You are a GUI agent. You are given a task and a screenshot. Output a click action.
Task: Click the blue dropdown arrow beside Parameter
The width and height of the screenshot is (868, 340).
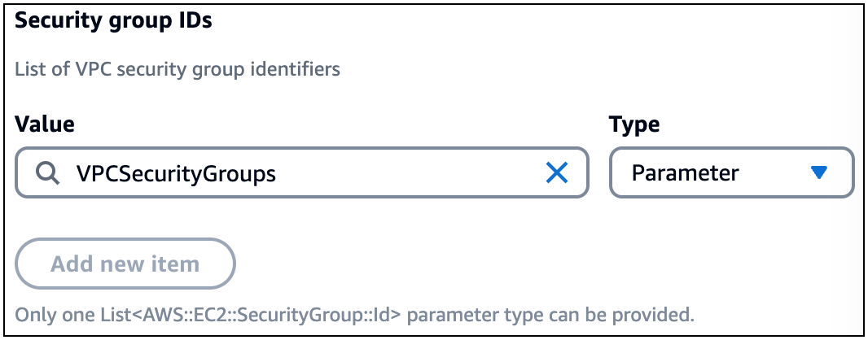tap(819, 172)
